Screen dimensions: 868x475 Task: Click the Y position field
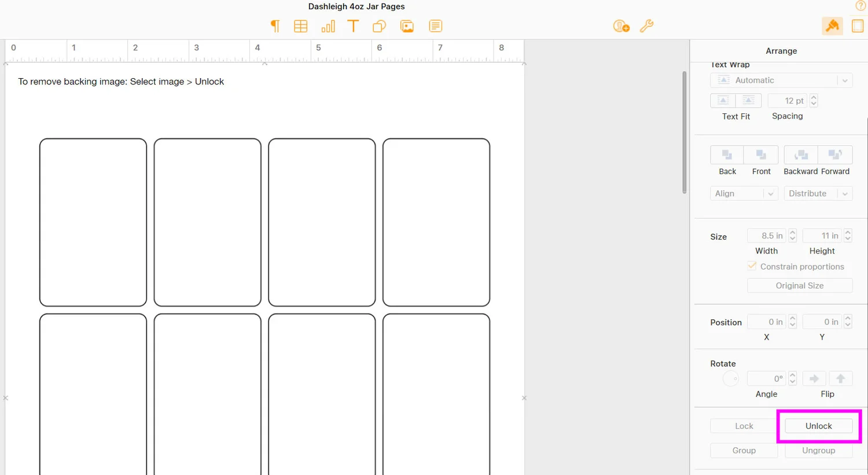point(822,322)
